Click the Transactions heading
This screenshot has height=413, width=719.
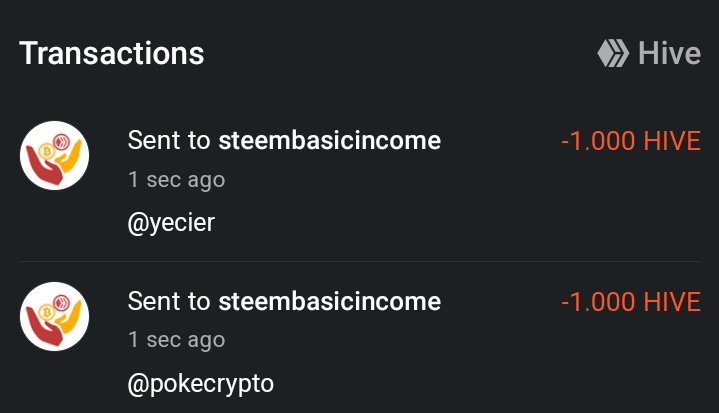coord(112,53)
